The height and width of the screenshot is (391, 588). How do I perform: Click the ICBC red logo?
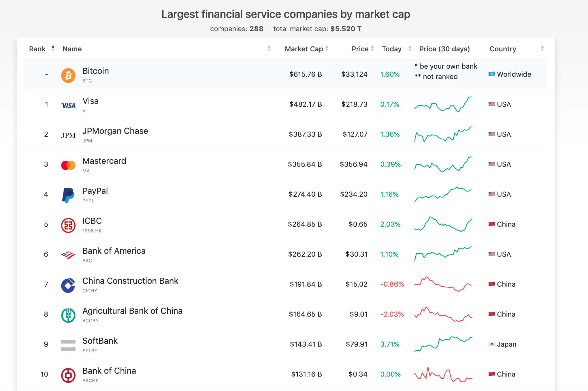(x=68, y=225)
